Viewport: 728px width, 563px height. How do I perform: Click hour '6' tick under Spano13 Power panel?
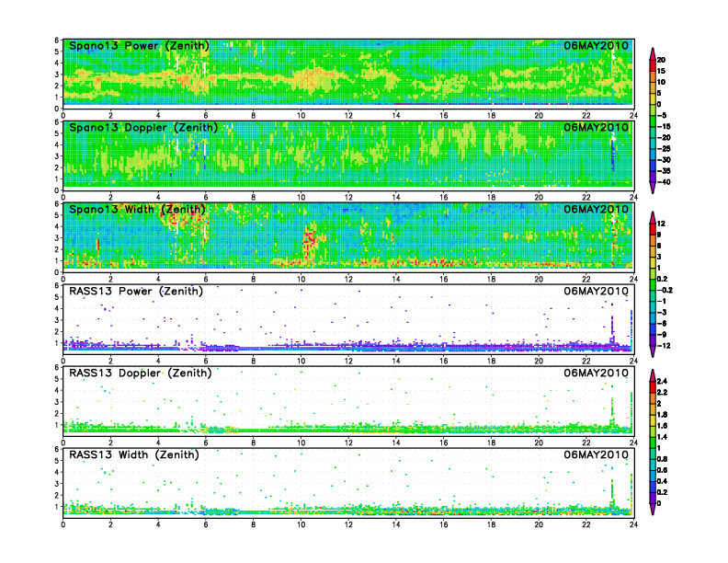[x=206, y=116]
